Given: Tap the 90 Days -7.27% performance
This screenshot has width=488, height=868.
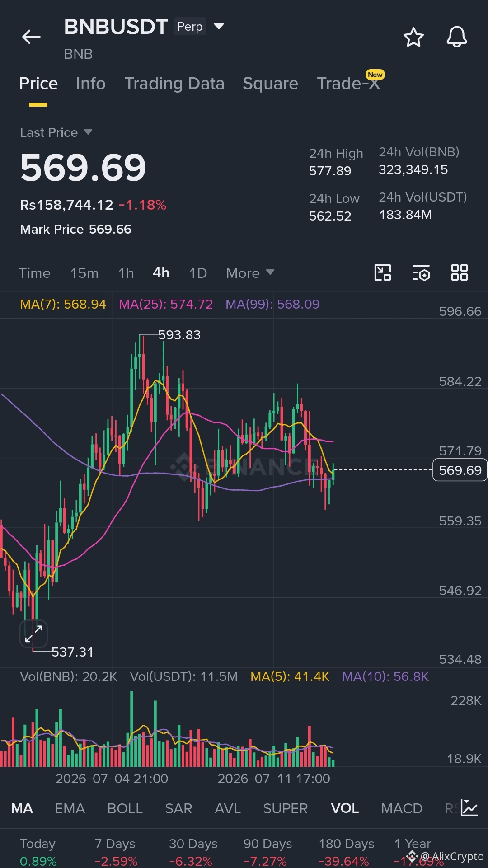Looking at the screenshot, I should (x=267, y=852).
